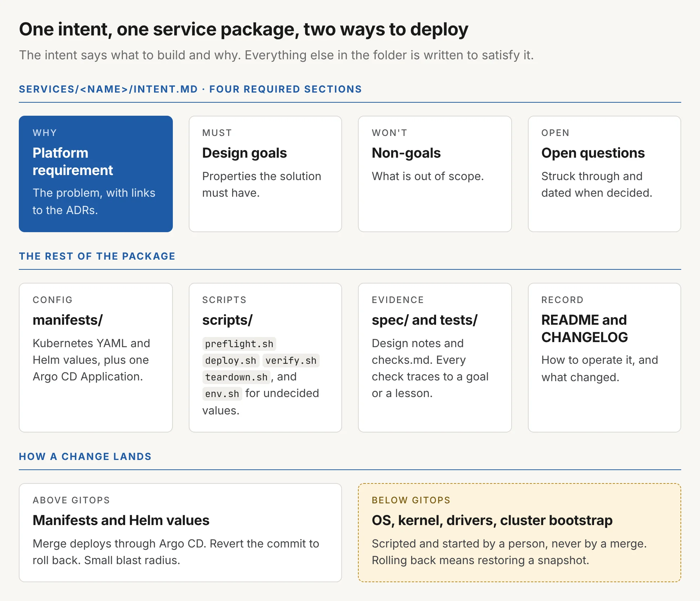This screenshot has width=700, height=601.
Task: Click the 'BELOW GITOPS' label
Action: (x=411, y=500)
